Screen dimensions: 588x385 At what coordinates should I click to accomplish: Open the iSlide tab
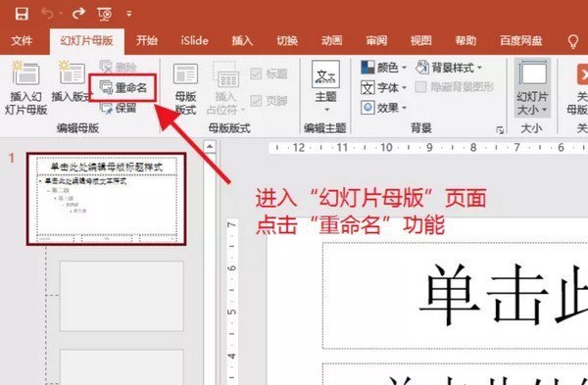coord(194,40)
